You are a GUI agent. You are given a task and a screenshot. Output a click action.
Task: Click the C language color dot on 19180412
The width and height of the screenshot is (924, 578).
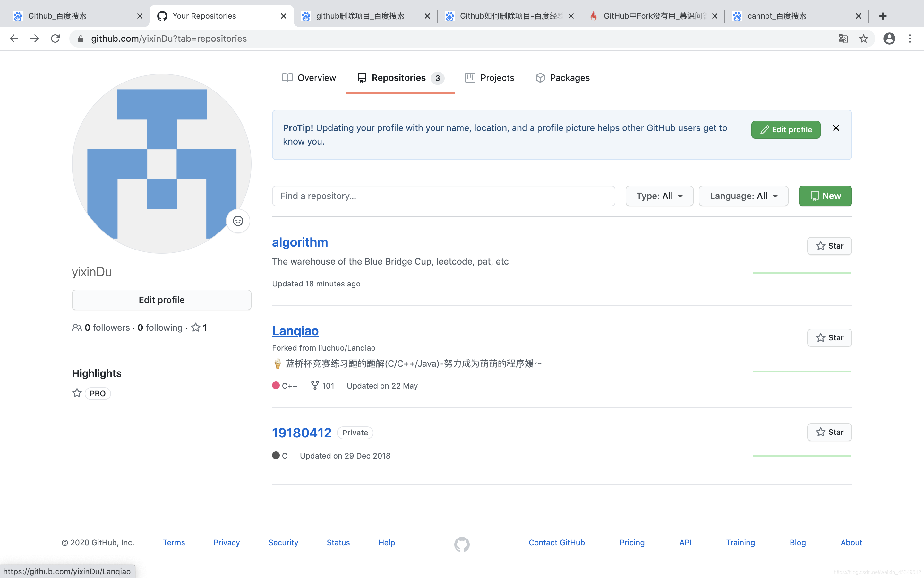pos(276,455)
